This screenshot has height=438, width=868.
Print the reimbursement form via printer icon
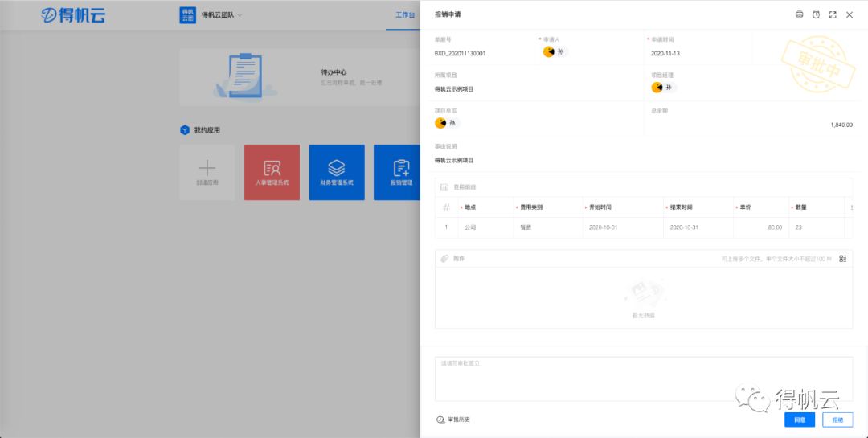799,15
